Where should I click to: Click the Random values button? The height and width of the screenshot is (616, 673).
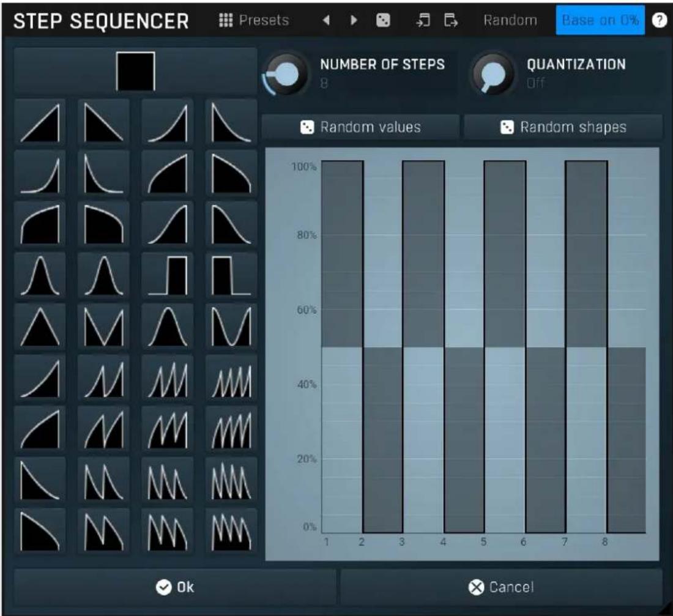click(360, 127)
